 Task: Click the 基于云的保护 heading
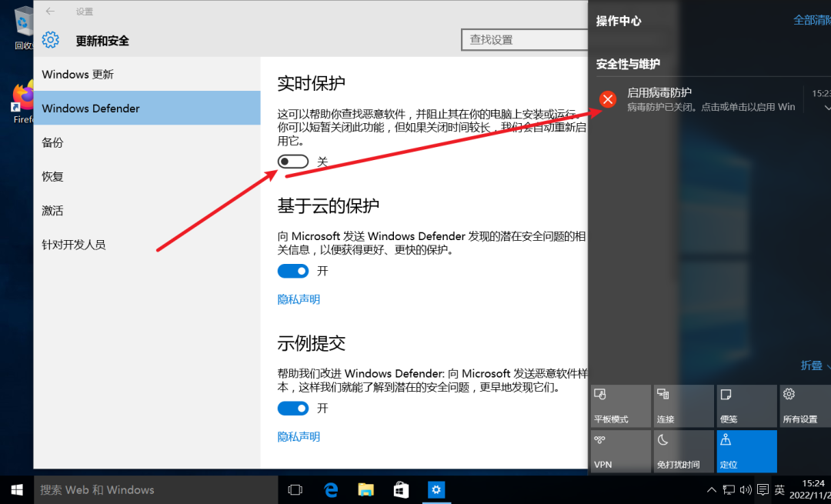(328, 205)
